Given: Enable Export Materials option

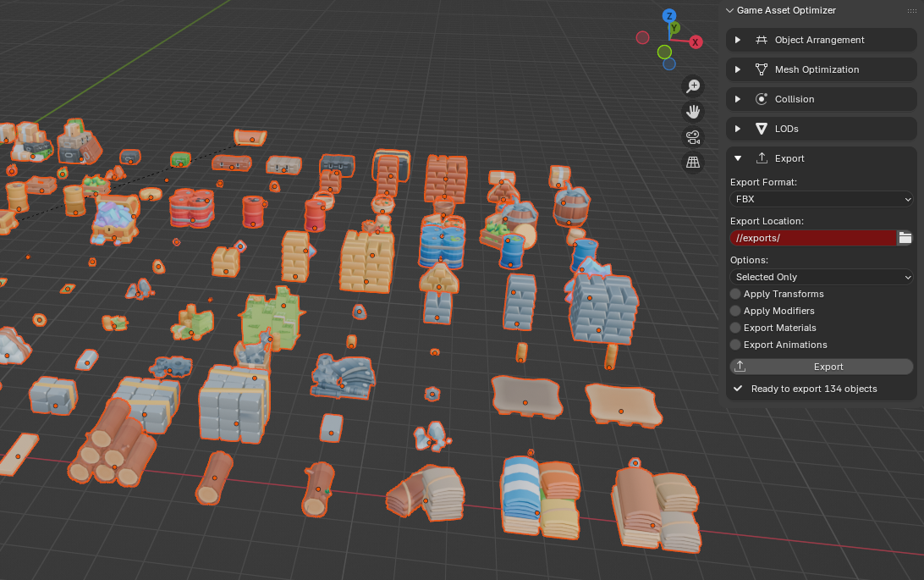Looking at the screenshot, I should [735, 328].
